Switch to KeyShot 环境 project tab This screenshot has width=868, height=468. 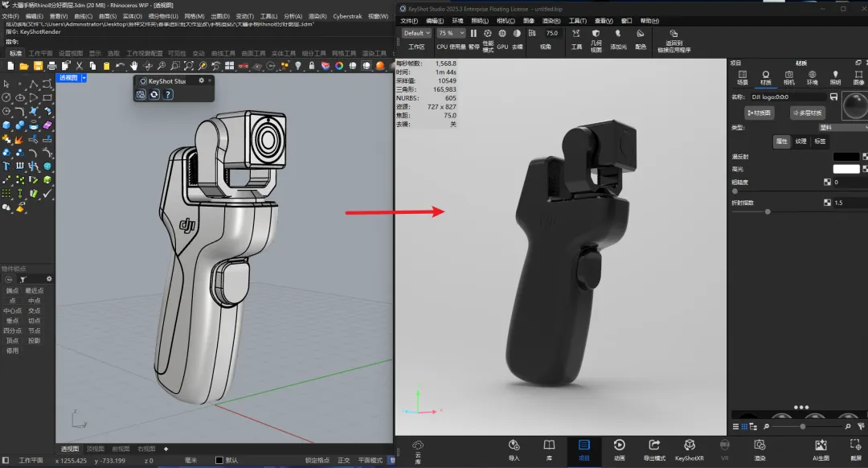coord(812,77)
